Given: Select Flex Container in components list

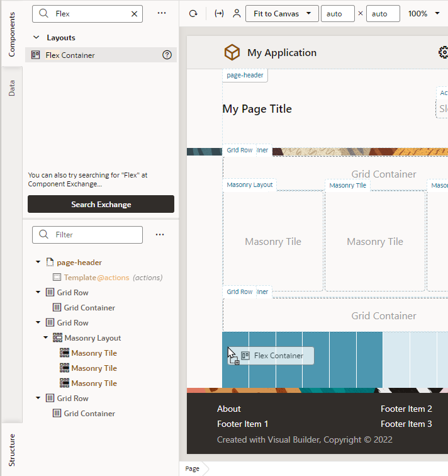Looking at the screenshot, I should tap(101, 55).
